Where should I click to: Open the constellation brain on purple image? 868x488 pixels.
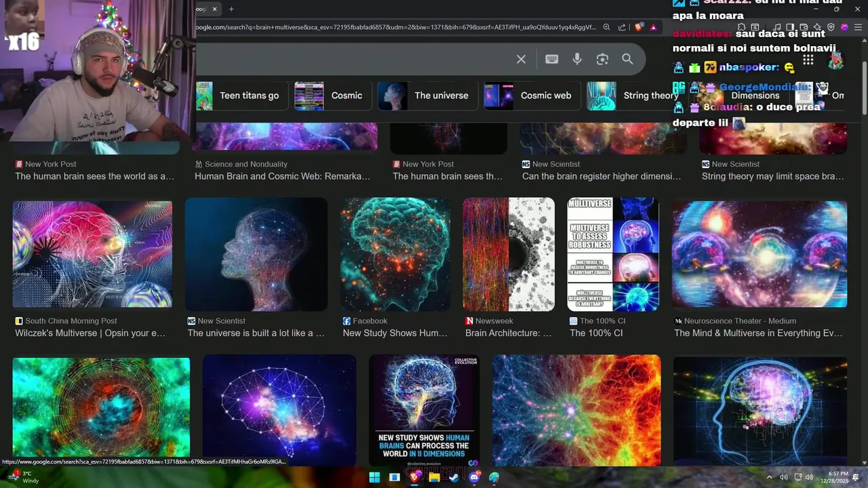[x=279, y=411]
